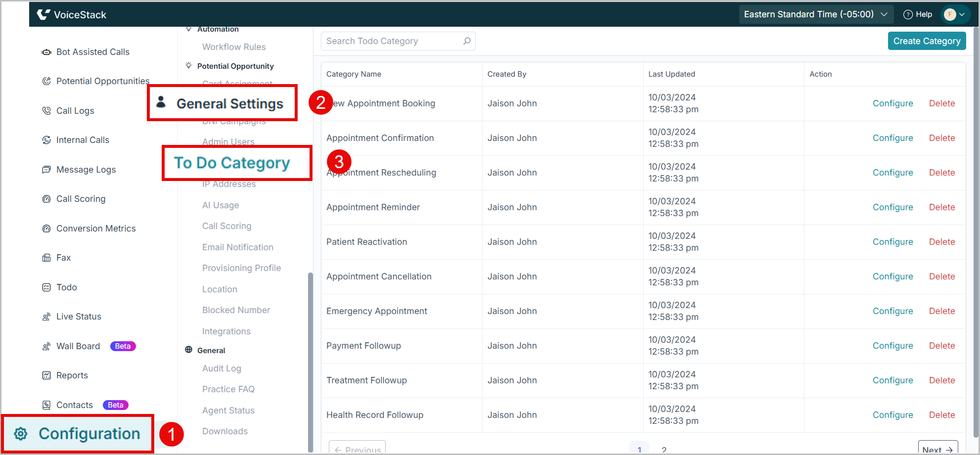
Task: Open Location settings
Action: pyautogui.click(x=220, y=289)
